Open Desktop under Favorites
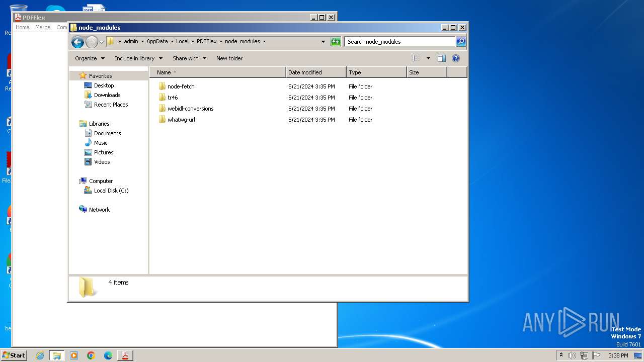 [104, 85]
